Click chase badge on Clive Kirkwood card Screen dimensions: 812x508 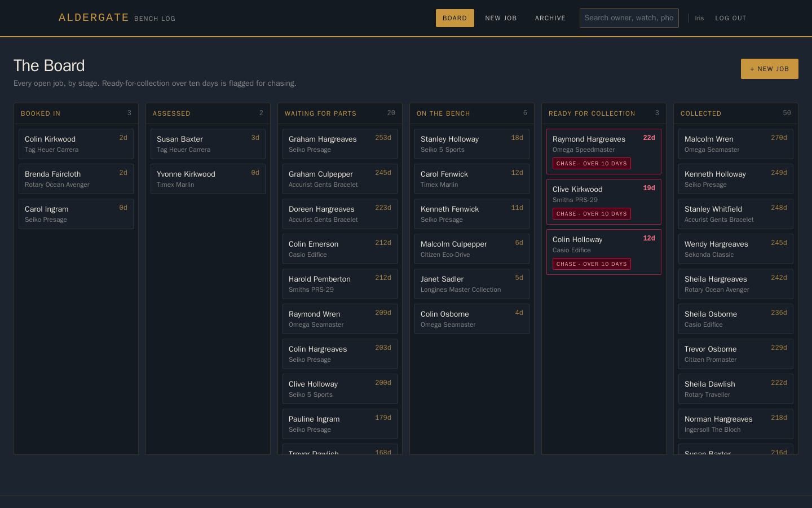(592, 214)
